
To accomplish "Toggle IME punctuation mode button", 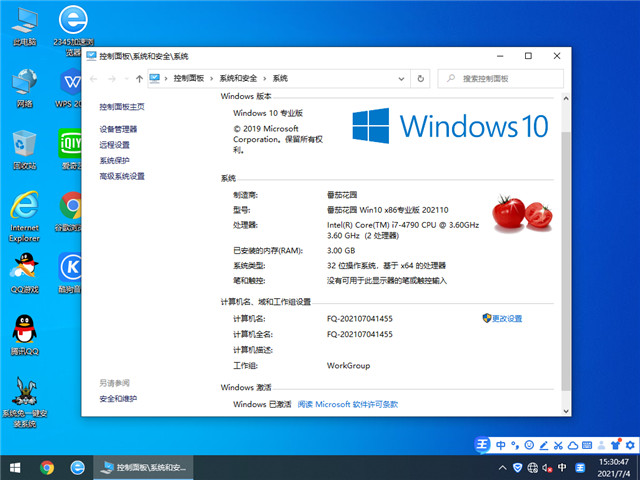I will [x=515, y=445].
